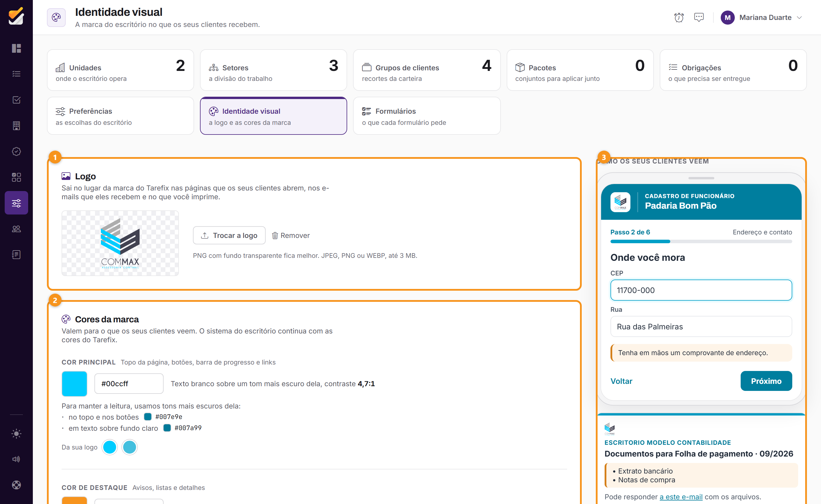
Task: Click the 'a este e-mail' link
Action: click(681, 497)
